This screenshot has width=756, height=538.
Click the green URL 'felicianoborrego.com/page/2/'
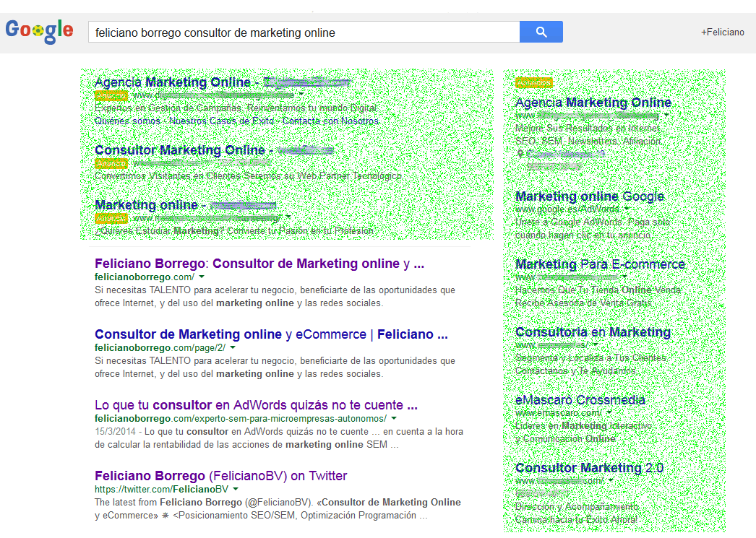click(160, 348)
